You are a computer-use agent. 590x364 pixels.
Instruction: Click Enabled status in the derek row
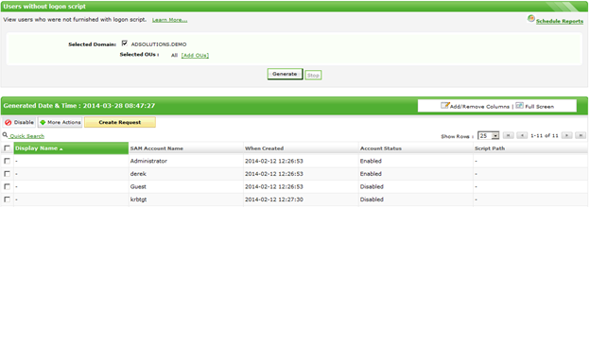point(371,174)
